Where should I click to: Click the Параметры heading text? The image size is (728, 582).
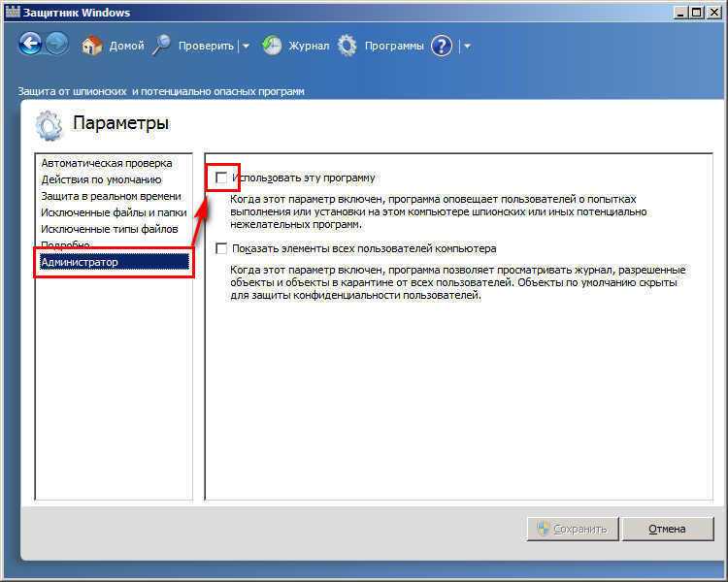(x=120, y=123)
